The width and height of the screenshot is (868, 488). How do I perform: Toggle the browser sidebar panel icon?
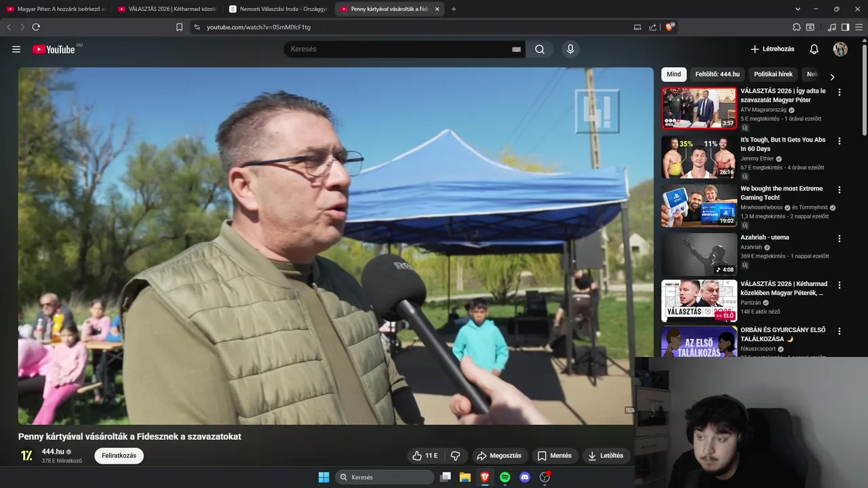(845, 27)
